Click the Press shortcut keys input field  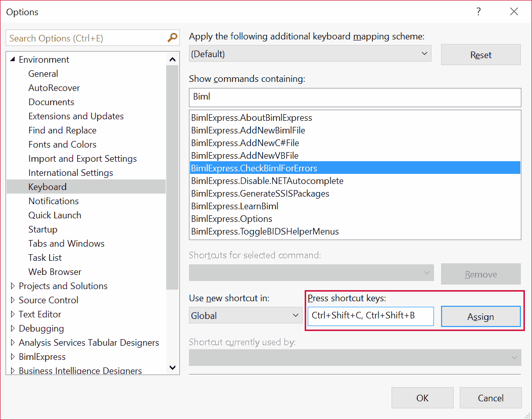tap(370, 316)
